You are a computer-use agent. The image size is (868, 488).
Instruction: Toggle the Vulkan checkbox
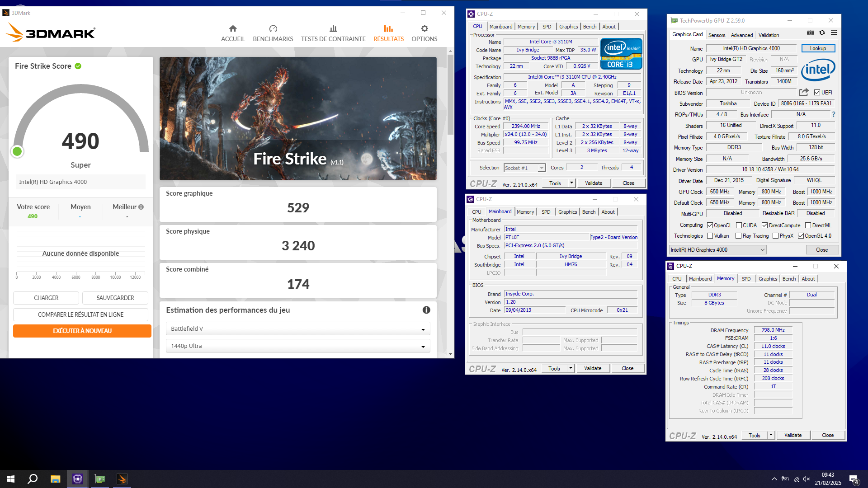point(710,236)
